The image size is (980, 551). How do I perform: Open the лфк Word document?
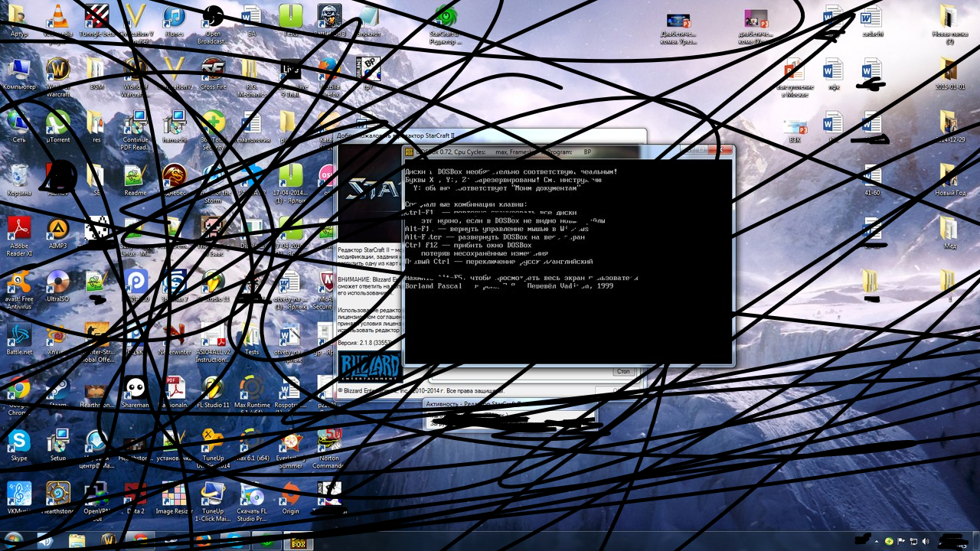pyautogui.click(x=833, y=75)
